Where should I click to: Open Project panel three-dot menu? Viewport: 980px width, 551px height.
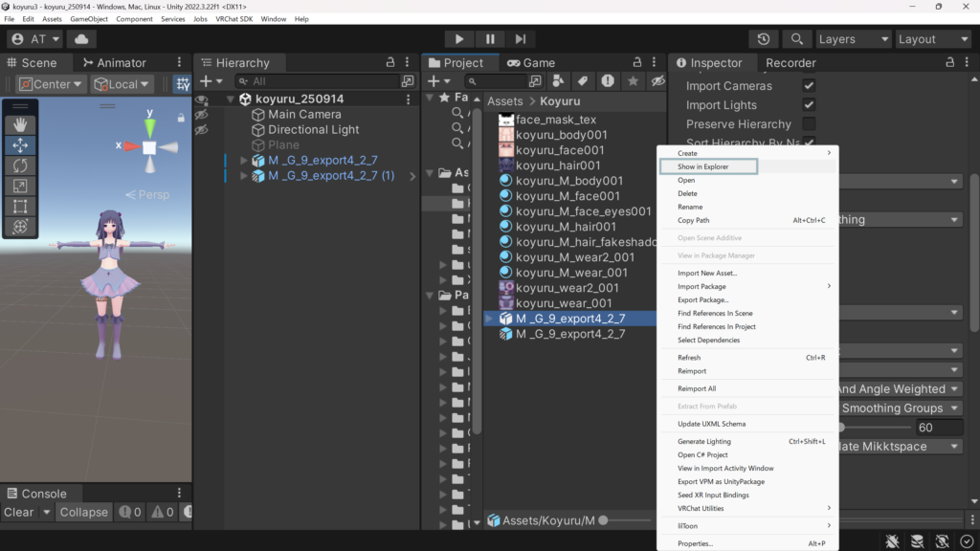coord(655,62)
